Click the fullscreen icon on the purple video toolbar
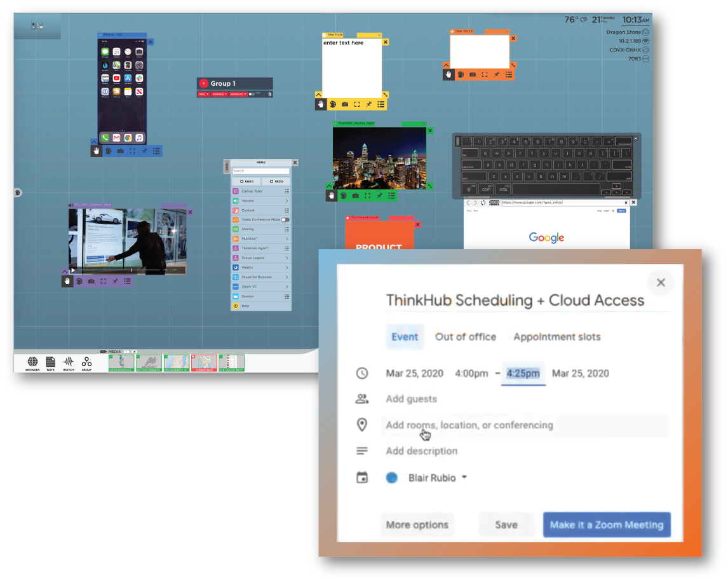Screen dimensions: 728x583 pos(104,281)
